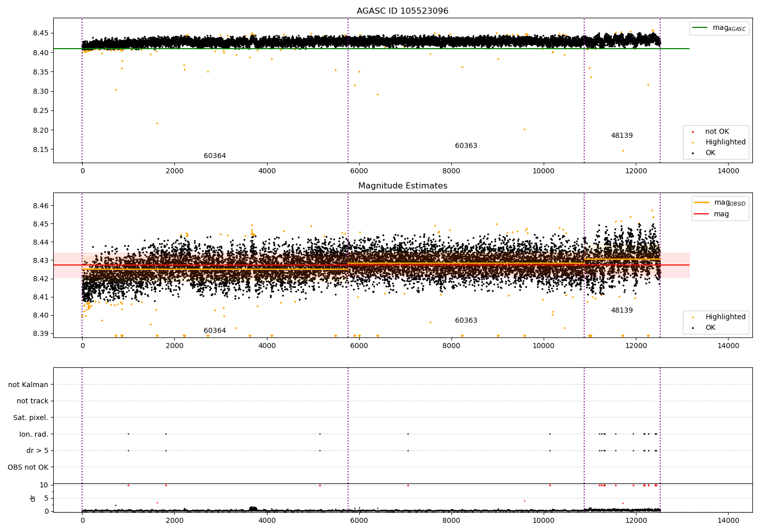Click the 'not track' row label
Image resolution: width=760 pixels, height=532 pixels.
click(x=32, y=401)
